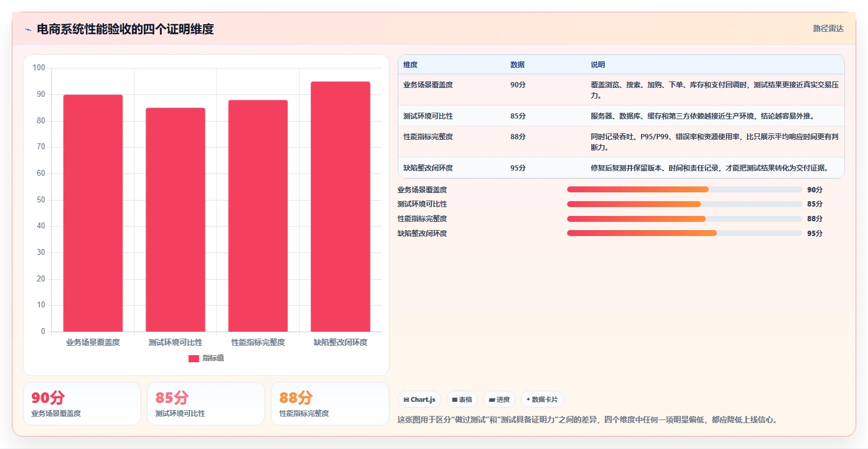The image size is (868, 449).
Task: Click the footnote starting 这张图用于区分
Action: coord(588,420)
